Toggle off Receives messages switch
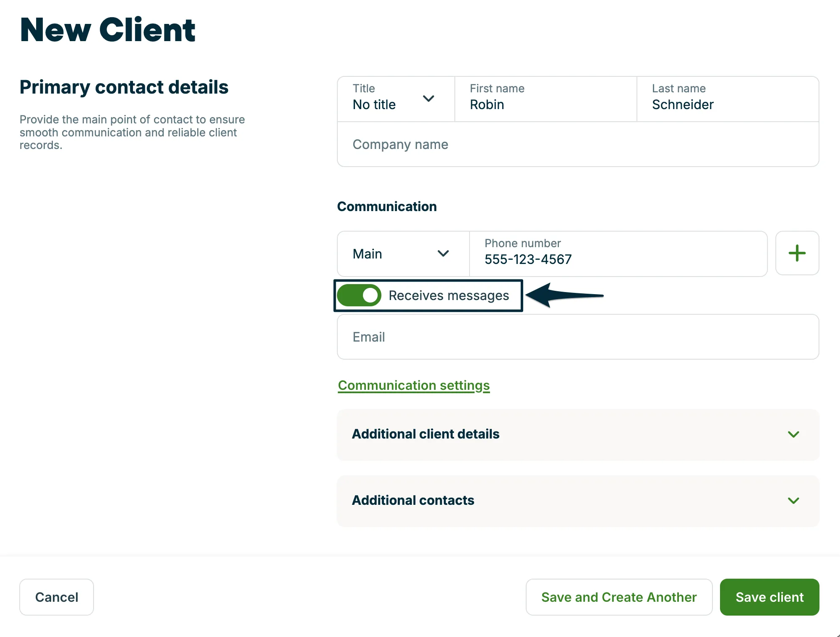The height and width of the screenshot is (637, 840). point(359,295)
